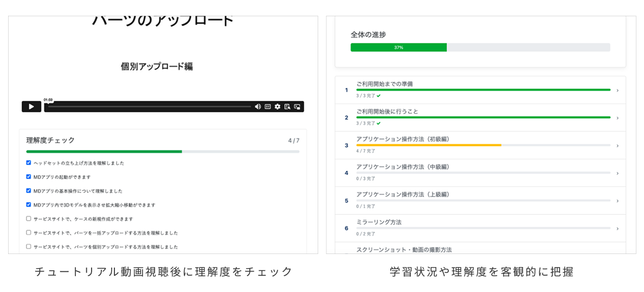Expand ミラーリング方法 row chevron
Screen dimensions: 644x292
tap(617, 228)
